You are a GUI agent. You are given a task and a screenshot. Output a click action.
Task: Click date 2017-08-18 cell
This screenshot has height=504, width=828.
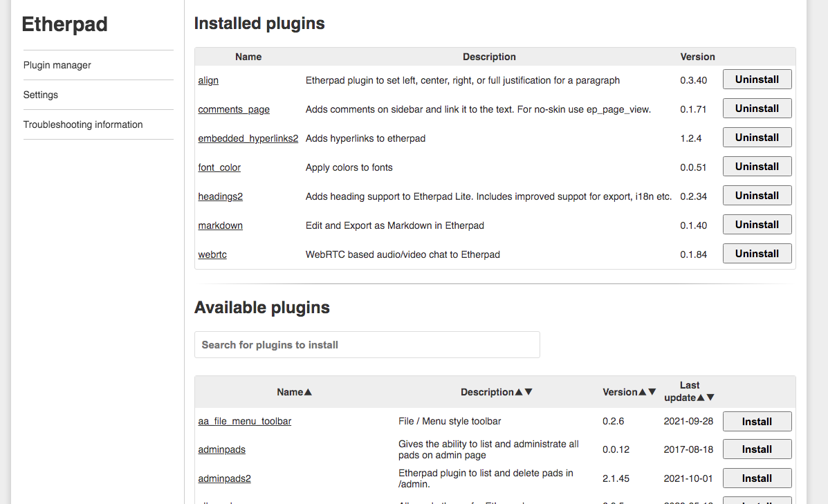click(688, 449)
